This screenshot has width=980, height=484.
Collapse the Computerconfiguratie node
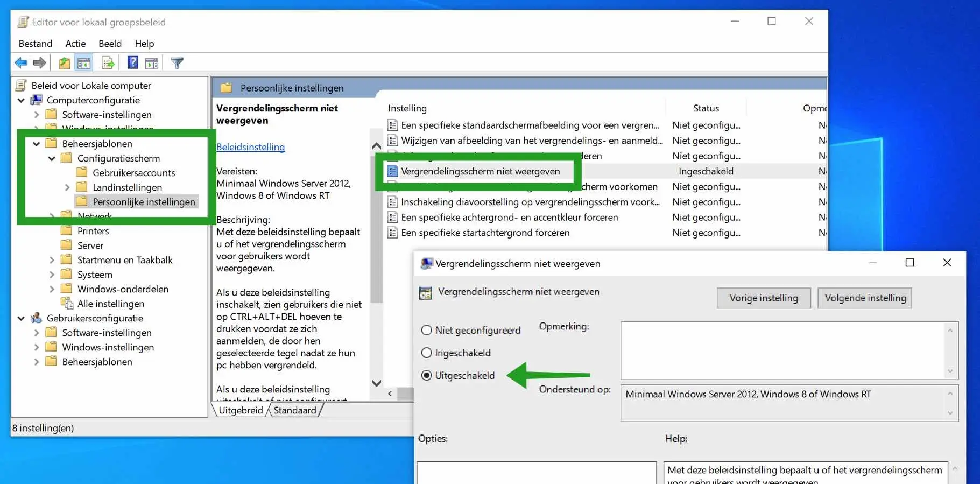click(x=21, y=100)
